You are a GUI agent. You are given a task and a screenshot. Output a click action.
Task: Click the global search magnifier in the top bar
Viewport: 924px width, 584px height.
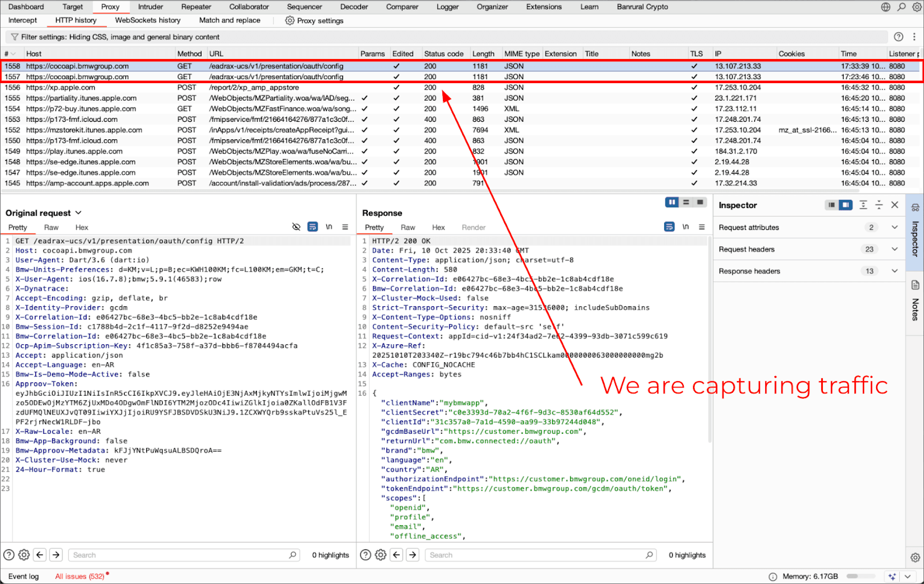(x=901, y=7)
